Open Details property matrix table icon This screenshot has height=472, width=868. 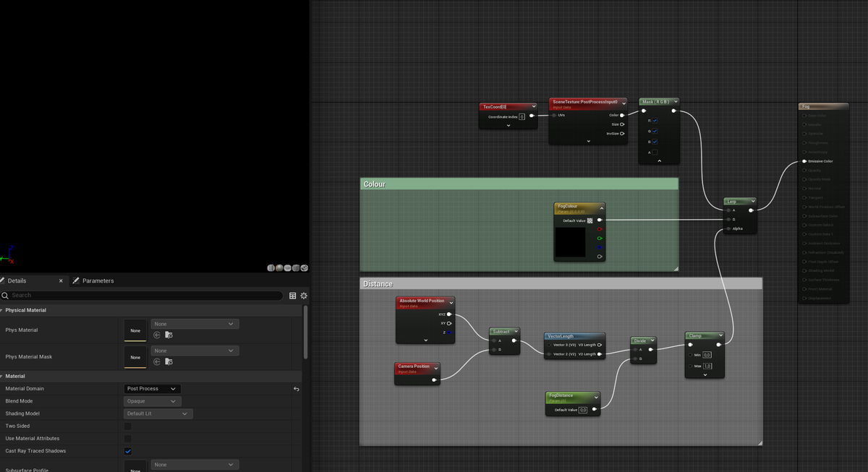(293, 296)
